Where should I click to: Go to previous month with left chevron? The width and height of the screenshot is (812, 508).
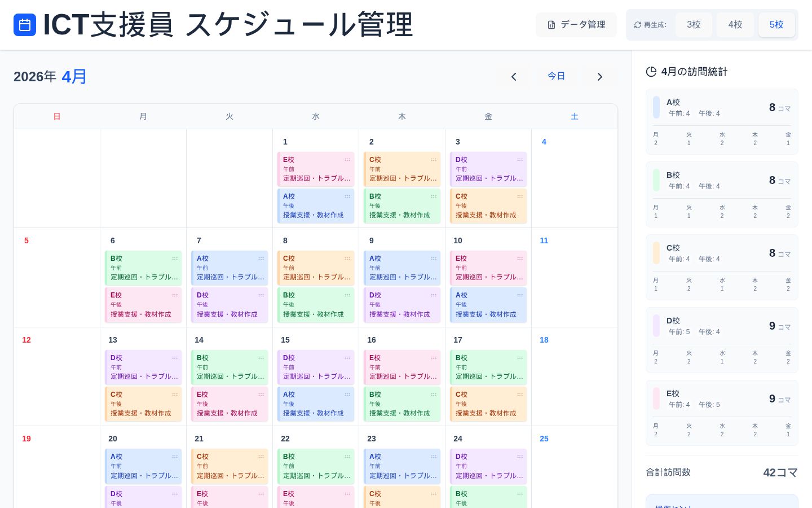514,77
